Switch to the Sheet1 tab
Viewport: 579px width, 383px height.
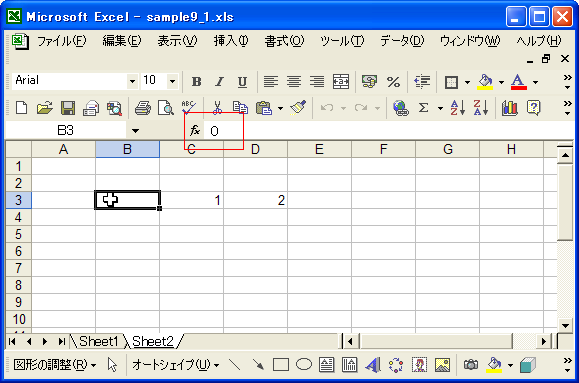tap(98, 341)
